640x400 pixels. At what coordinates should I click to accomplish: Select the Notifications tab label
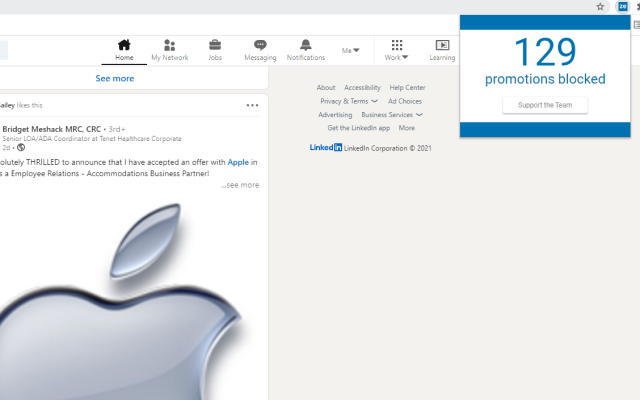(306, 58)
